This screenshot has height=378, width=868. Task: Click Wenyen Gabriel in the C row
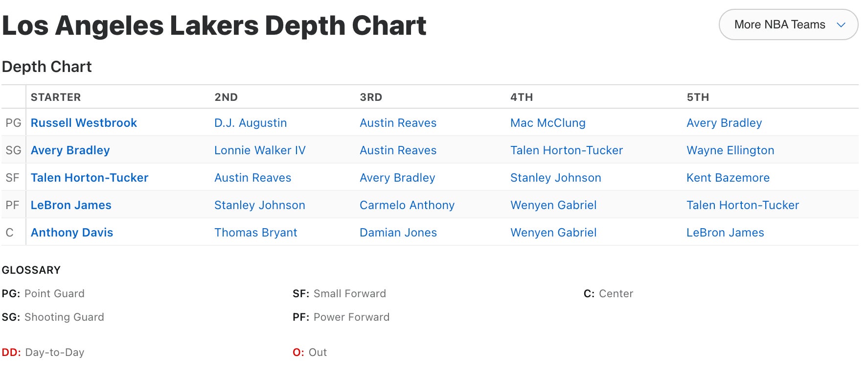point(553,233)
